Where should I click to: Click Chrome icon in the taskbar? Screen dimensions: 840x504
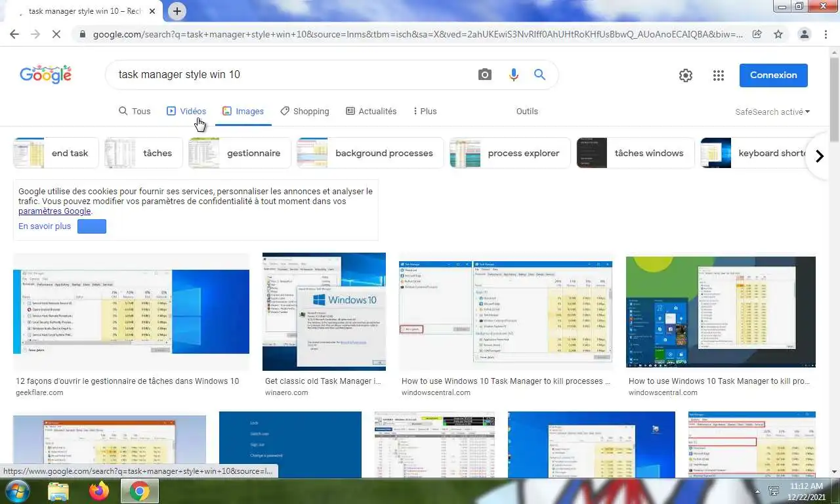[x=139, y=491]
